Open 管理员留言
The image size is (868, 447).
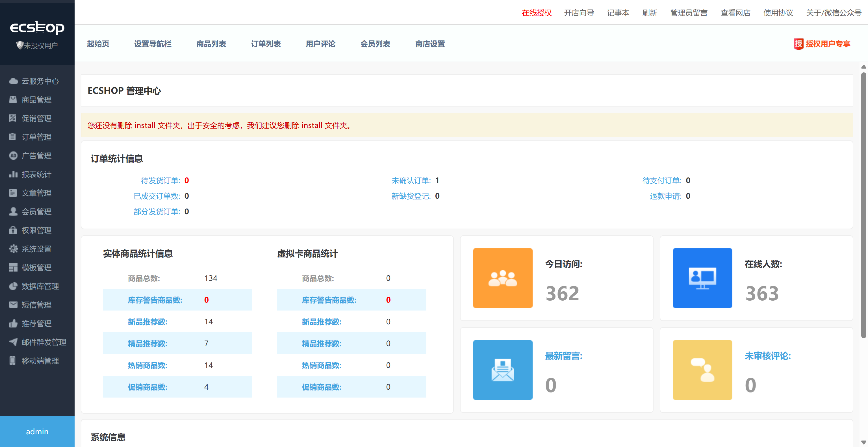[x=689, y=13]
